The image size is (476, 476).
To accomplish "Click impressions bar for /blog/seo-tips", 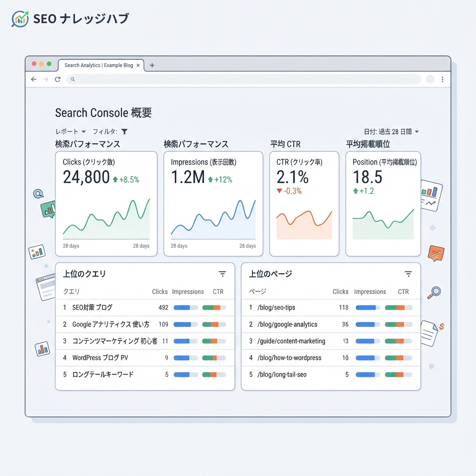I will (x=368, y=308).
